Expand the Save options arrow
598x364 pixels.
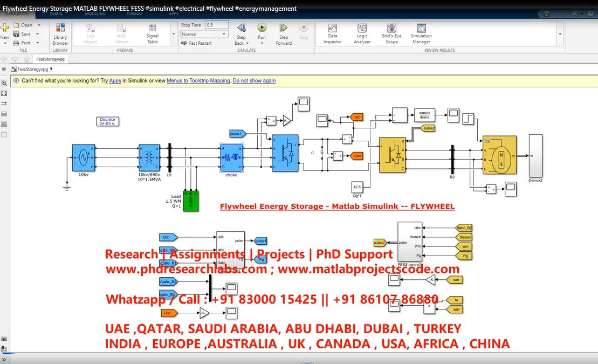pos(37,33)
